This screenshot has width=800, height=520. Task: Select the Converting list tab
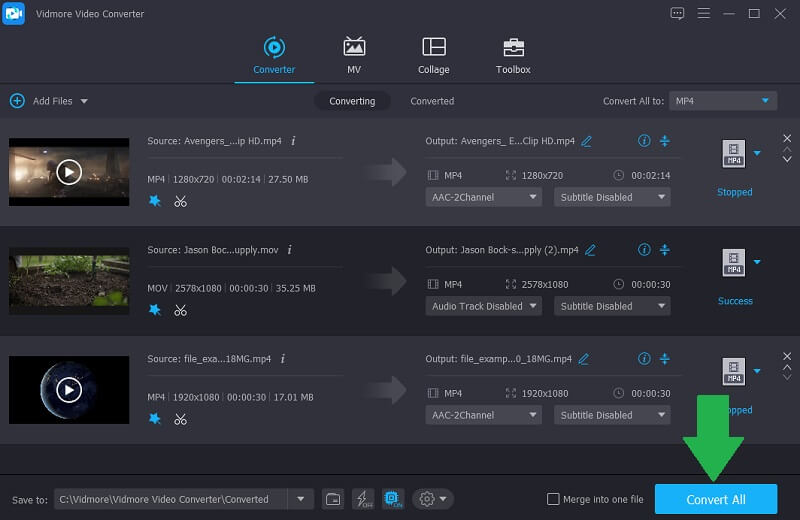tap(352, 101)
